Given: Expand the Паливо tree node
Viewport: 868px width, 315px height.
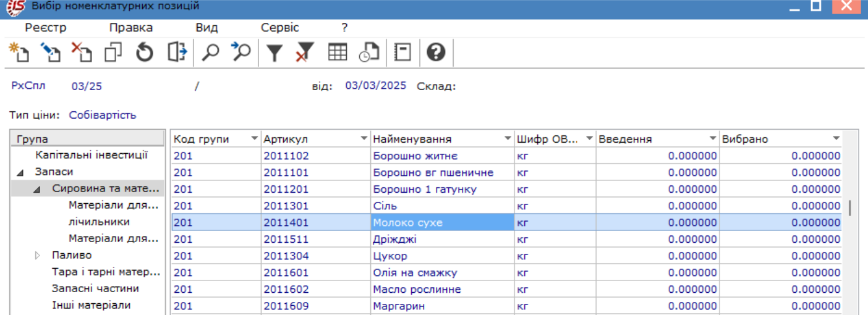Looking at the screenshot, I should click(x=38, y=255).
